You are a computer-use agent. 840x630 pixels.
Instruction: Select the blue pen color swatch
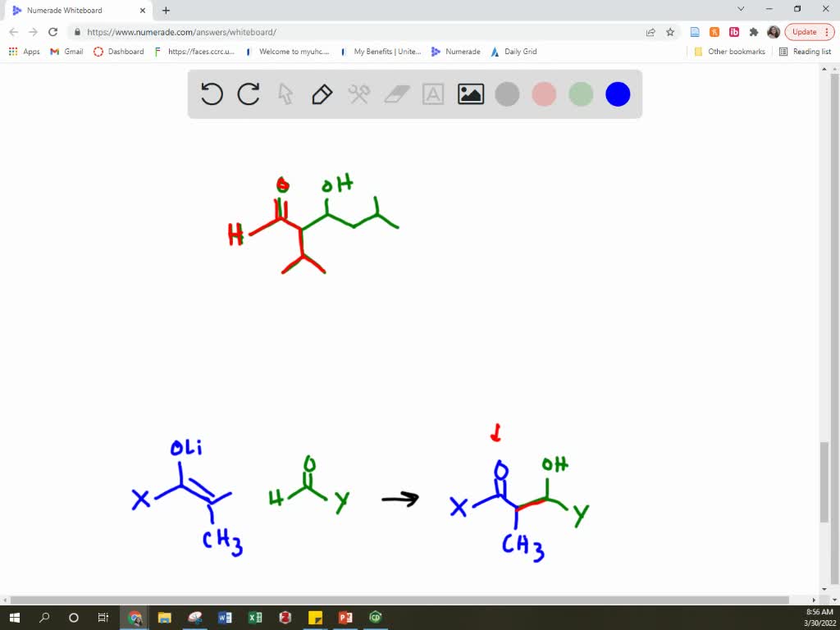[617, 94]
